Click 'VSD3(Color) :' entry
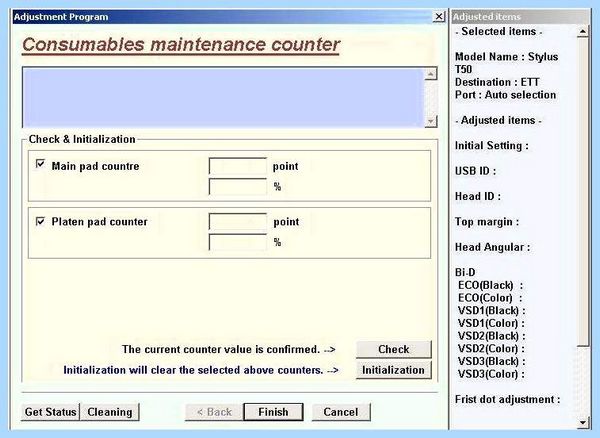Image resolution: width=600 pixels, height=438 pixels. [x=491, y=374]
